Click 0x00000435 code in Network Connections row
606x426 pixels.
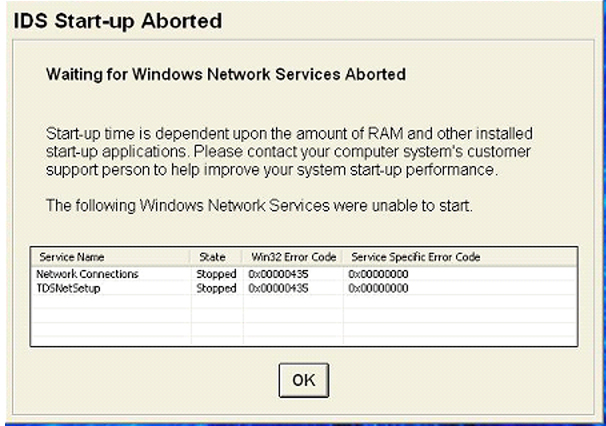[278, 274]
